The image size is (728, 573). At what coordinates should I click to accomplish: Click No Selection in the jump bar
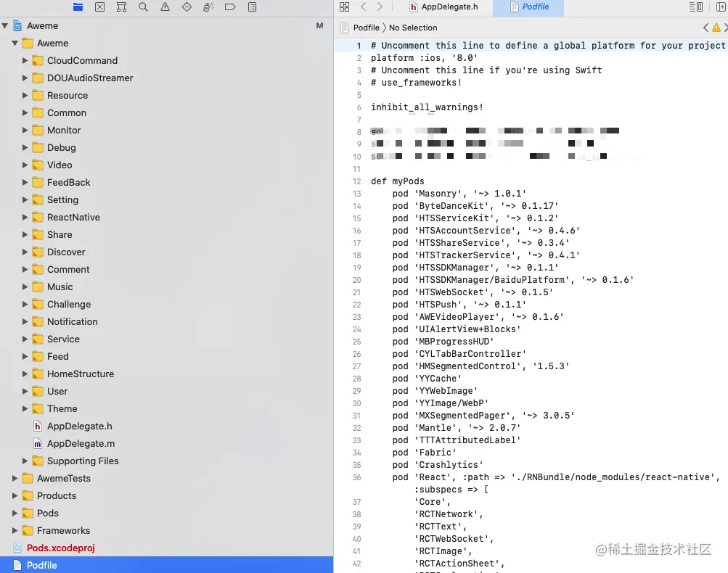pos(413,28)
